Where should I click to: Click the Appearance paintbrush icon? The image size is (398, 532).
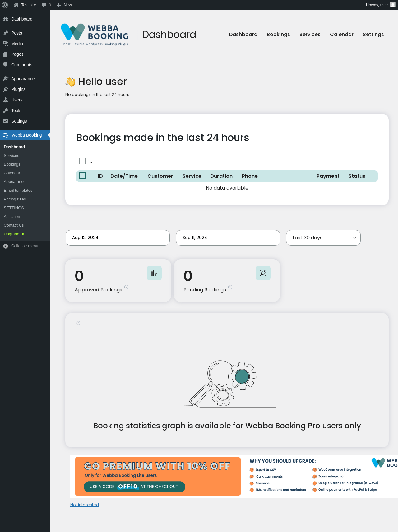click(6, 79)
